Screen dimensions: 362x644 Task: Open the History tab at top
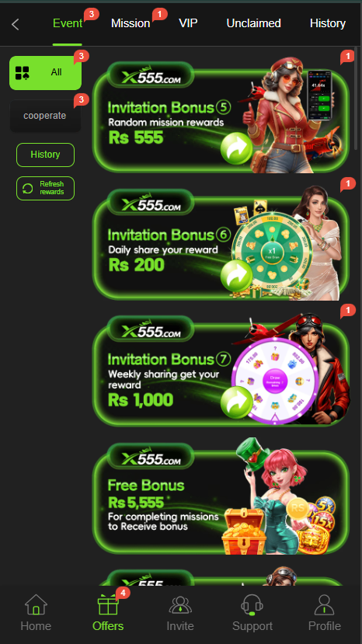[328, 23]
